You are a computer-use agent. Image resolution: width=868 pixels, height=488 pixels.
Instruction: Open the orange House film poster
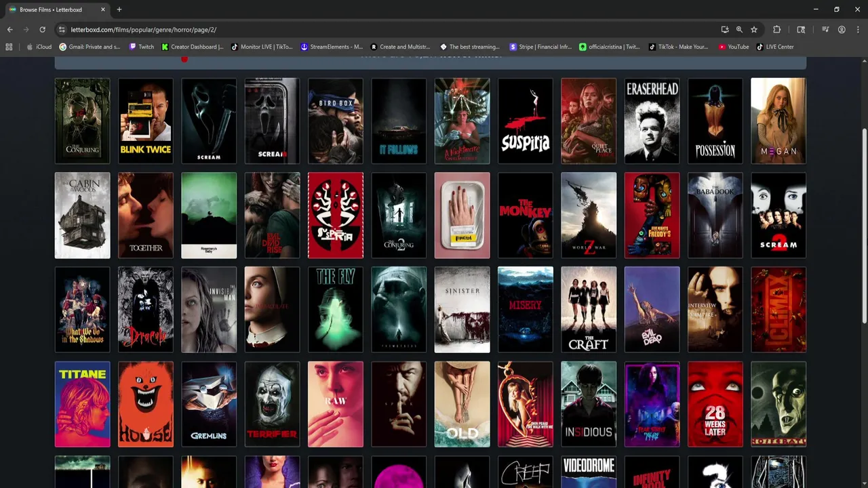[x=146, y=405]
